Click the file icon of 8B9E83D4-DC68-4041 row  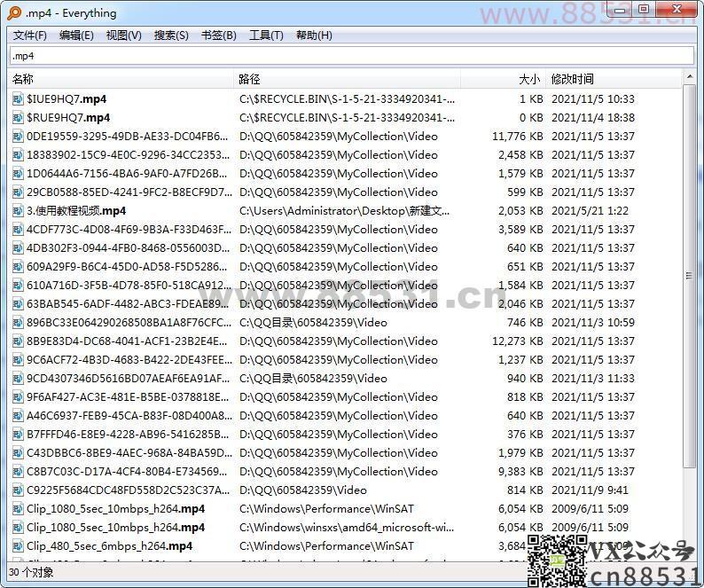coord(18,341)
